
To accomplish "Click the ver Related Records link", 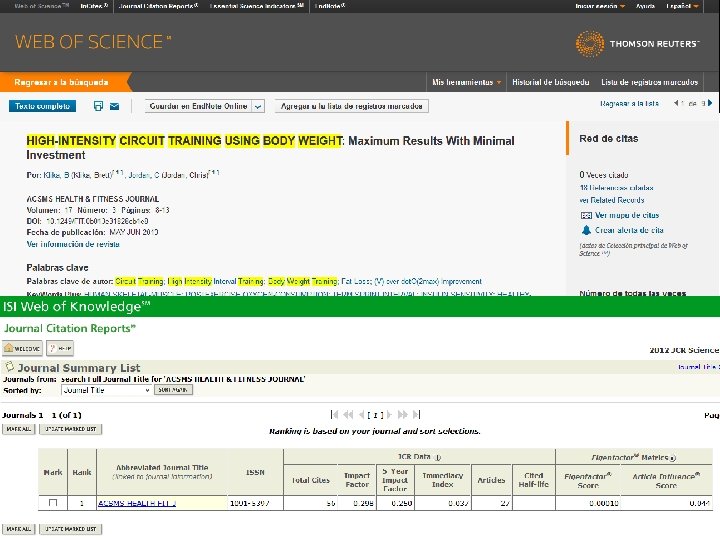I will tap(612, 200).
